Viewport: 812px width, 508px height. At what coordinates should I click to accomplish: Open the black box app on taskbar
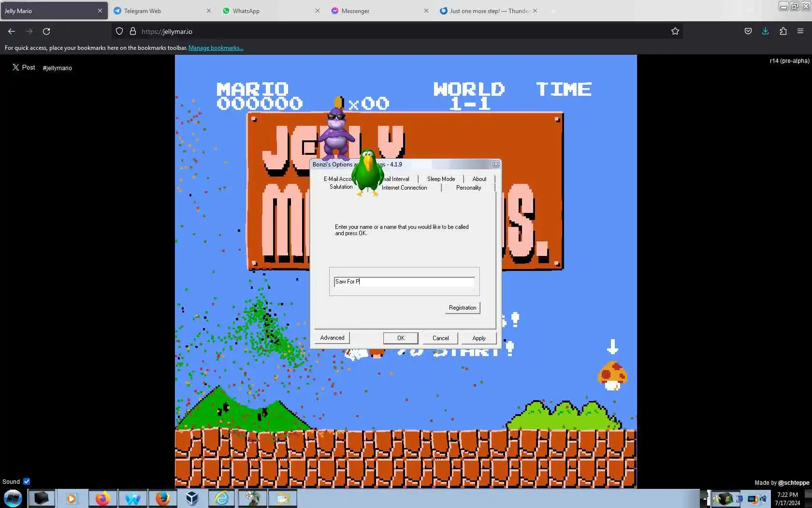coord(41,498)
